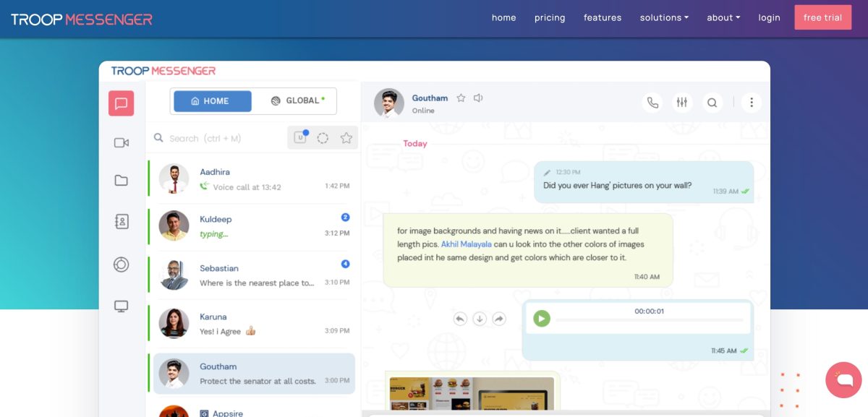Start an audio call with Goutham
The width and height of the screenshot is (868, 417).
pyautogui.click(x=652, y=103)
